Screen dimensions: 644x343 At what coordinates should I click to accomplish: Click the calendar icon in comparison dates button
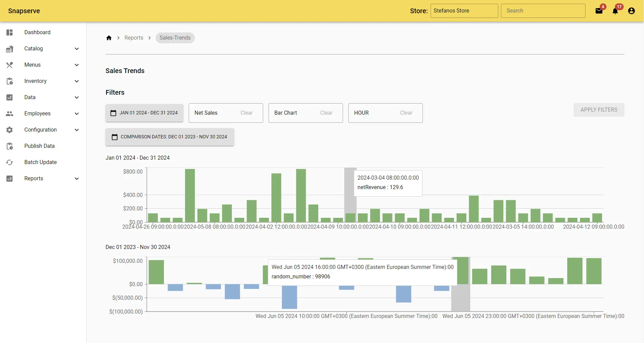(115, 137)
